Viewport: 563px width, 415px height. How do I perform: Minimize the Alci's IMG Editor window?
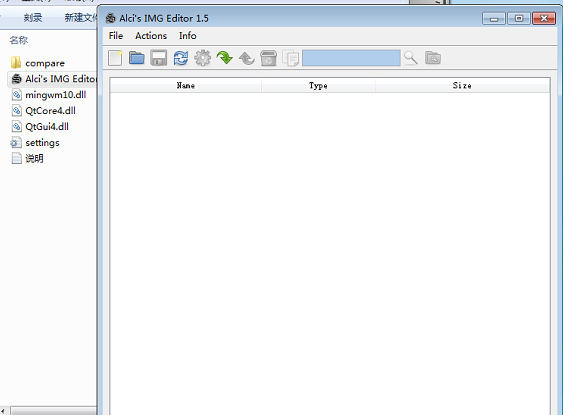pyautogui.click(x=494, y=18)
